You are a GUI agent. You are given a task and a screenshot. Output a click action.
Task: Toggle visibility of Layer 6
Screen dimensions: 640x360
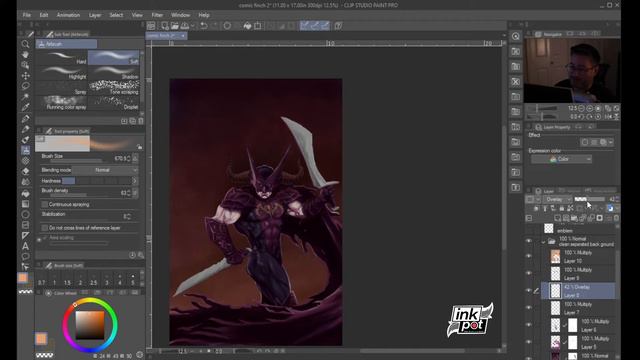529,325
